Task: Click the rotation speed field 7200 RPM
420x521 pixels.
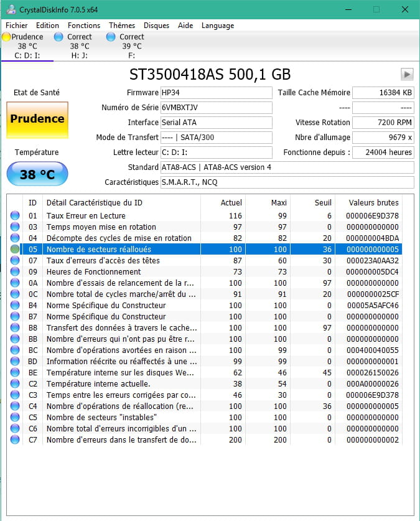Action: (x=383, y=123)
